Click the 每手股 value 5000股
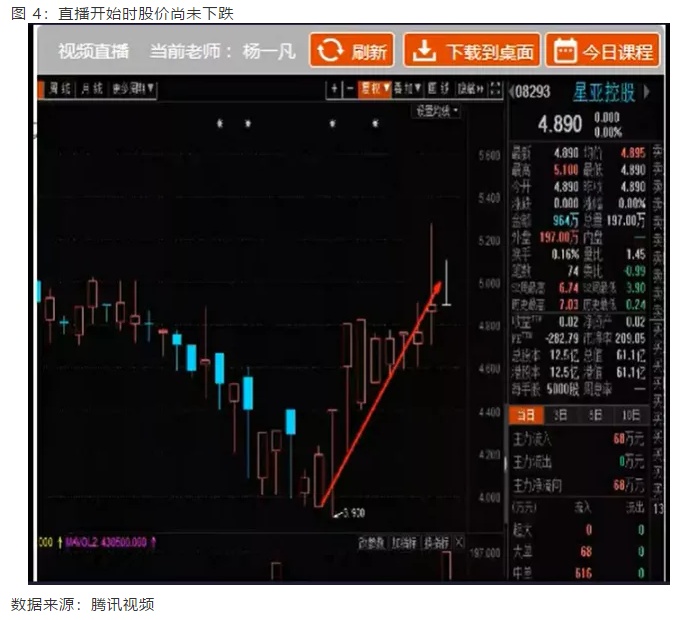The image size is (681, 620). pos(562,389)
